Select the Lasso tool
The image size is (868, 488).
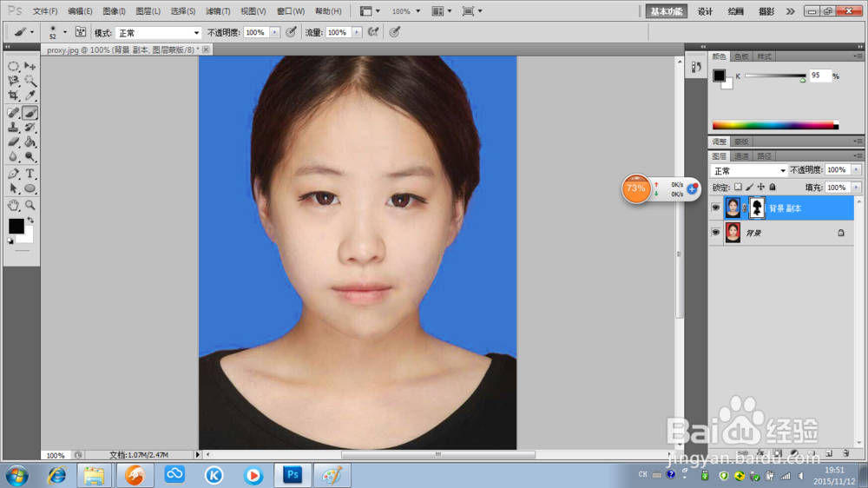point(13,81)
